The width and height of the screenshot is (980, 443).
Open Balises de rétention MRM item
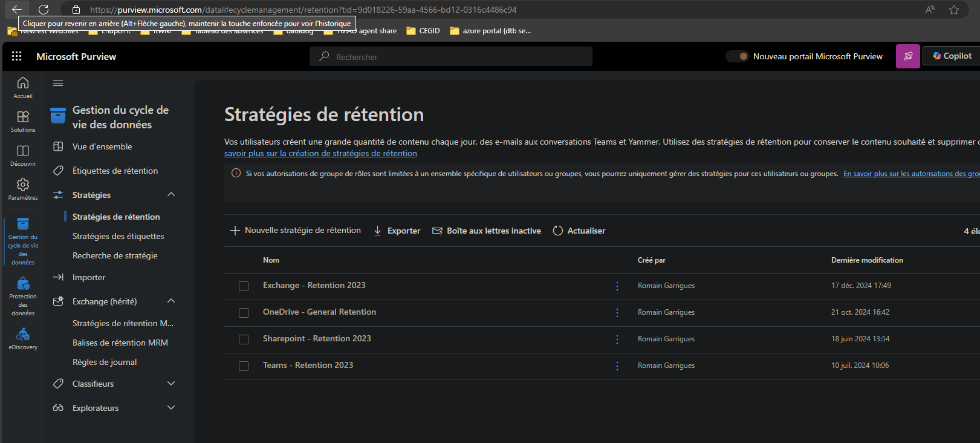[x=120, y=343]
